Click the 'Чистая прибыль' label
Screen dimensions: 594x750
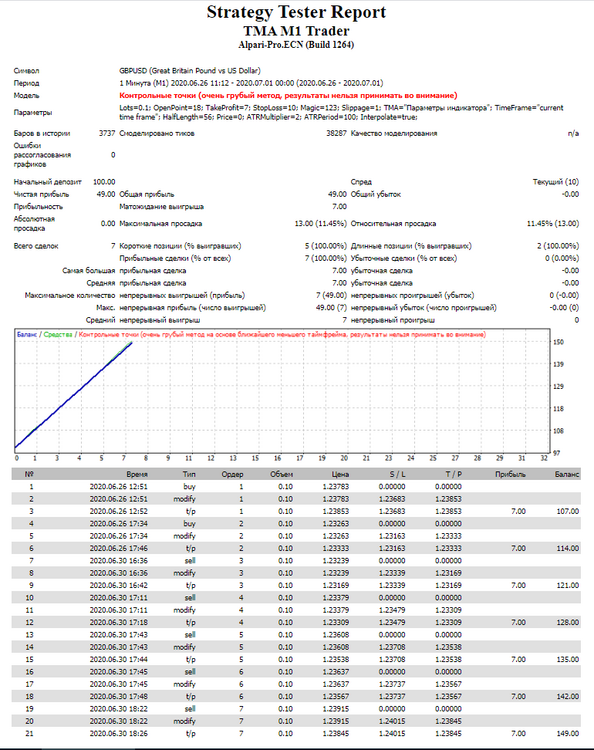(x=42, y=194)
